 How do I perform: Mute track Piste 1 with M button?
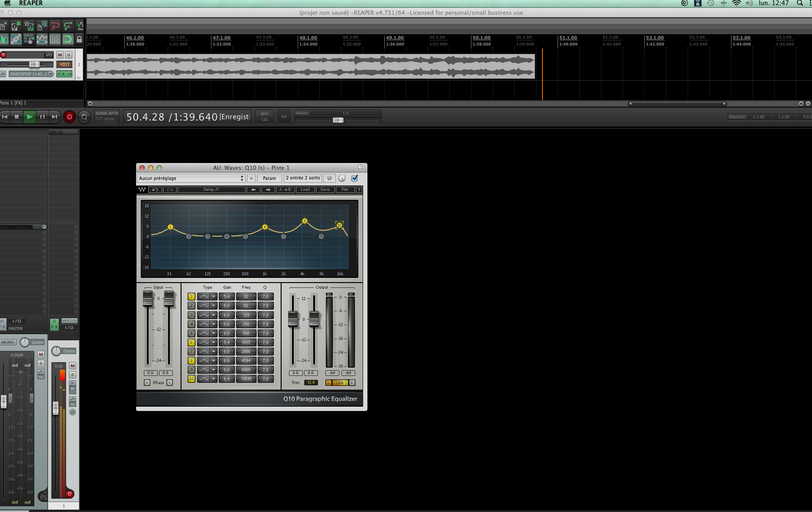(60, 55)
